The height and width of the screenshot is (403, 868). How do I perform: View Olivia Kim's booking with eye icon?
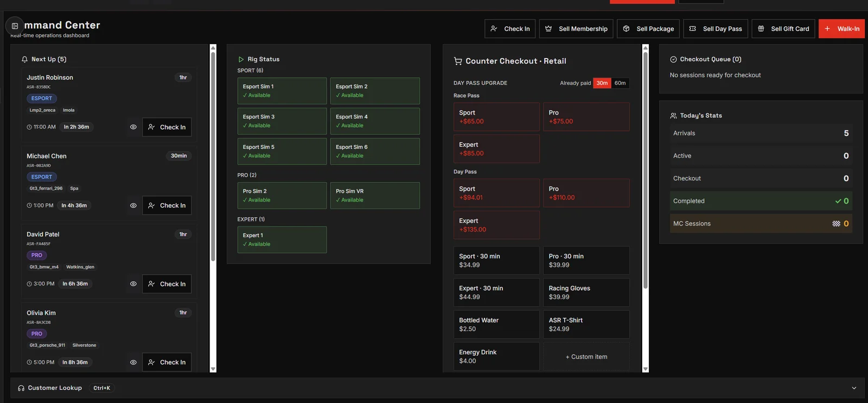pos(133,362)
